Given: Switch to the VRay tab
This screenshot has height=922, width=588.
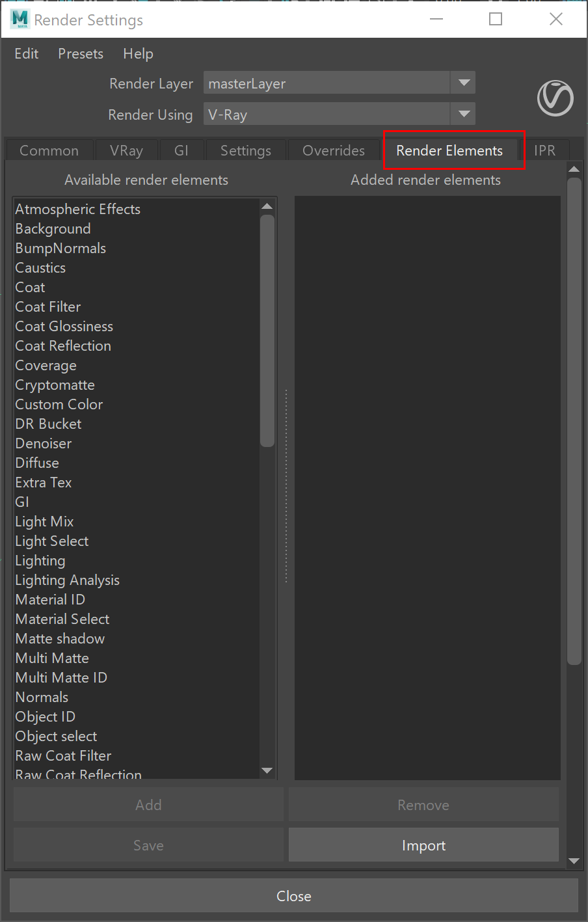Looking at the screenshot, I should [x=126, y=150].
